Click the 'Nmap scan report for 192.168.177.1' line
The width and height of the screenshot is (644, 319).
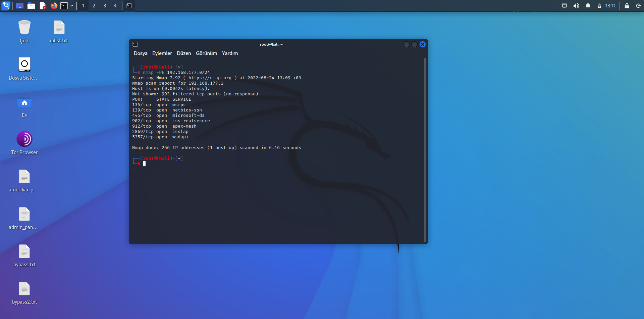coord(178,83)
